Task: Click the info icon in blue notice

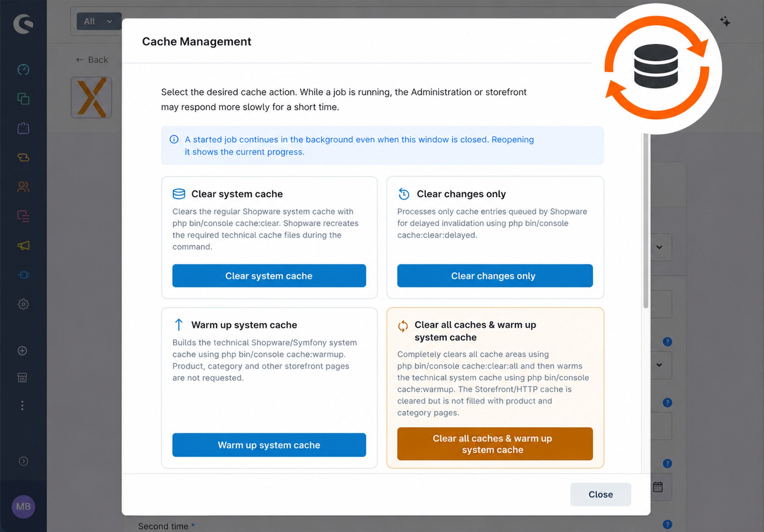Action: coord(174,139)
